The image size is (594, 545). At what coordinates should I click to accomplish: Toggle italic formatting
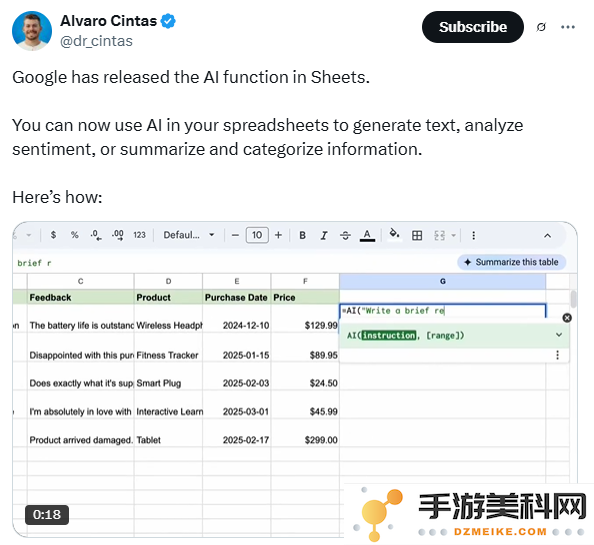coord(324,235)
